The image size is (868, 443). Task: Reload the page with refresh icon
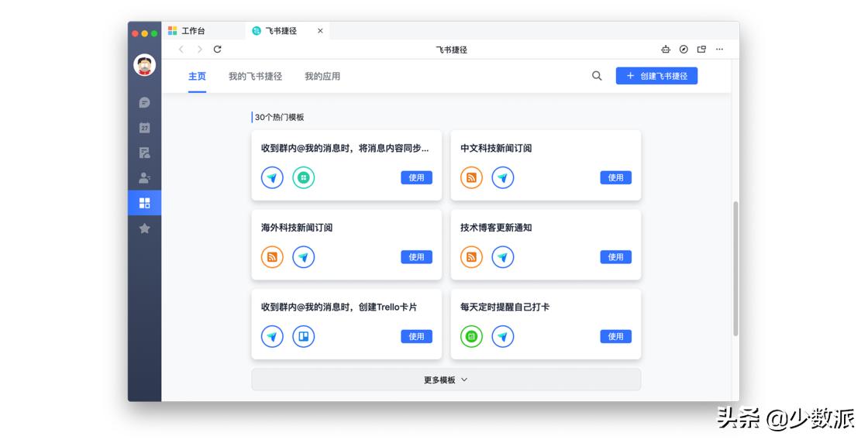(x=218, y=50)
